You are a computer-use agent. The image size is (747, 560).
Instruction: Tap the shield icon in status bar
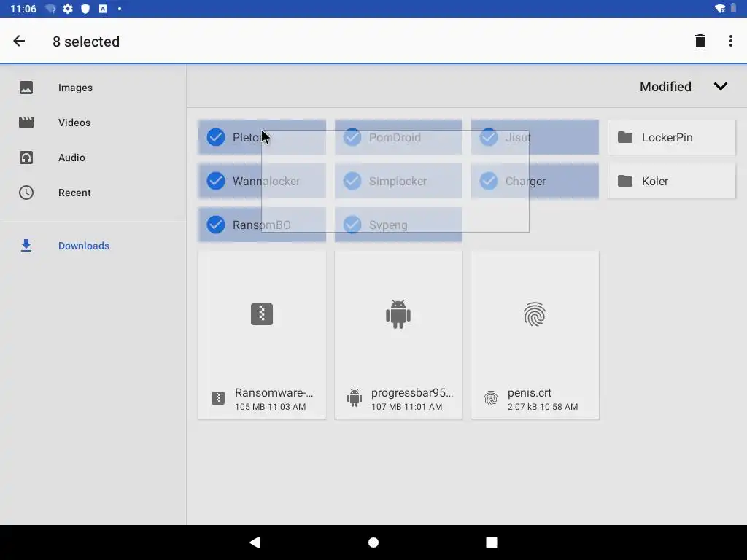click(x=85, y=9)
